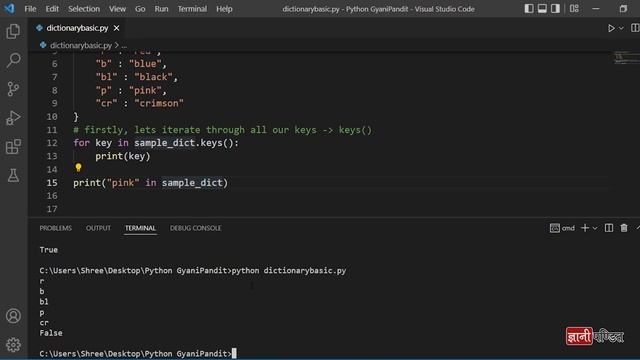Image resolution: width=640 pixels, height=360 pixels.
Task: Split the editor to the right
Action: (635, 28)
